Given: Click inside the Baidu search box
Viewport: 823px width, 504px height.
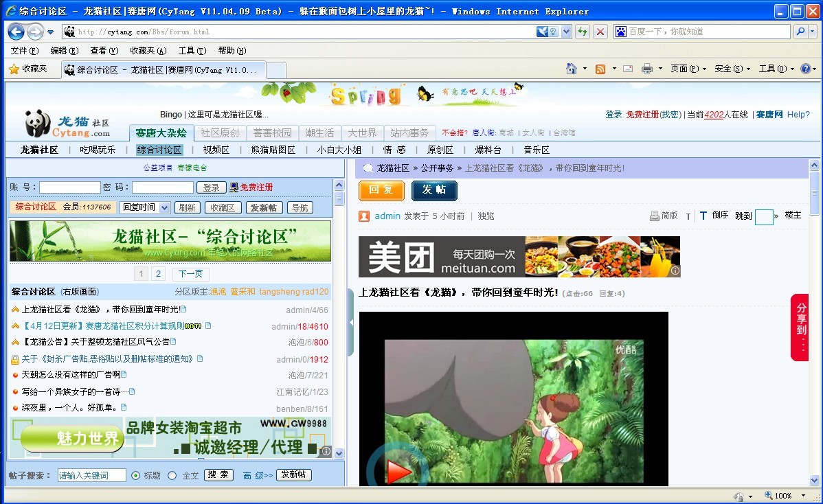Looking at the screenshot, I should coord(708,32).
